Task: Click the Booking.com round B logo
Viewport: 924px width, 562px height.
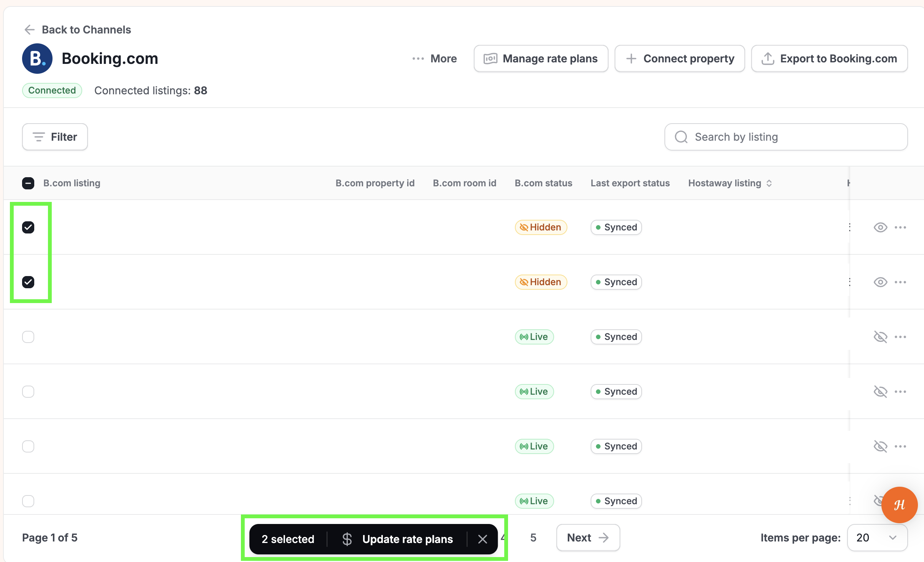Action: coord(37,59)
